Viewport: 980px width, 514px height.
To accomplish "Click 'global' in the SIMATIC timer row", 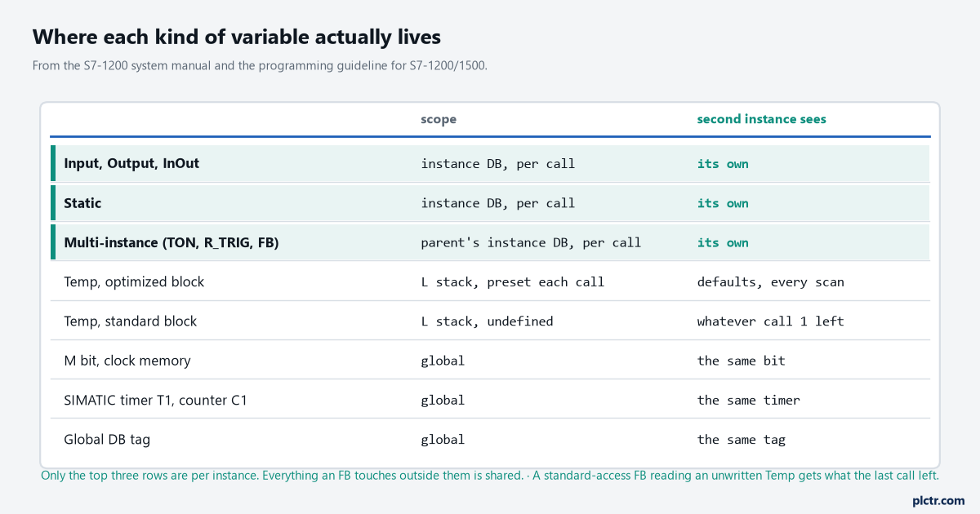I will tap(443, 400).
